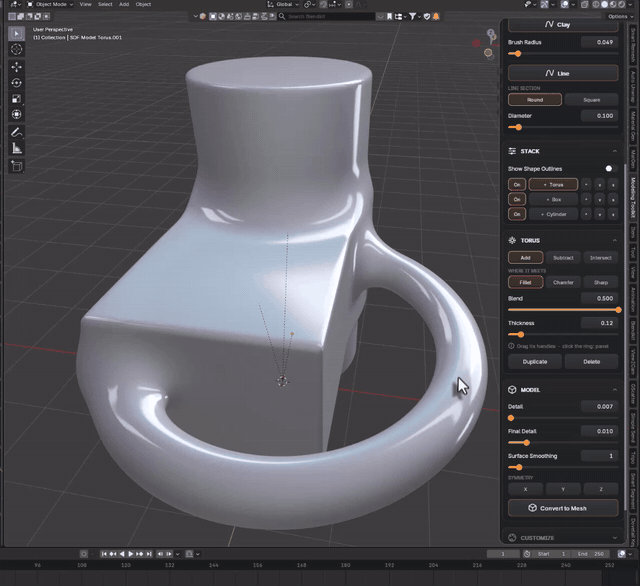This screenshot has height=586, width=640.
Task: Select the Transform tool
Action: coord(16,115)
